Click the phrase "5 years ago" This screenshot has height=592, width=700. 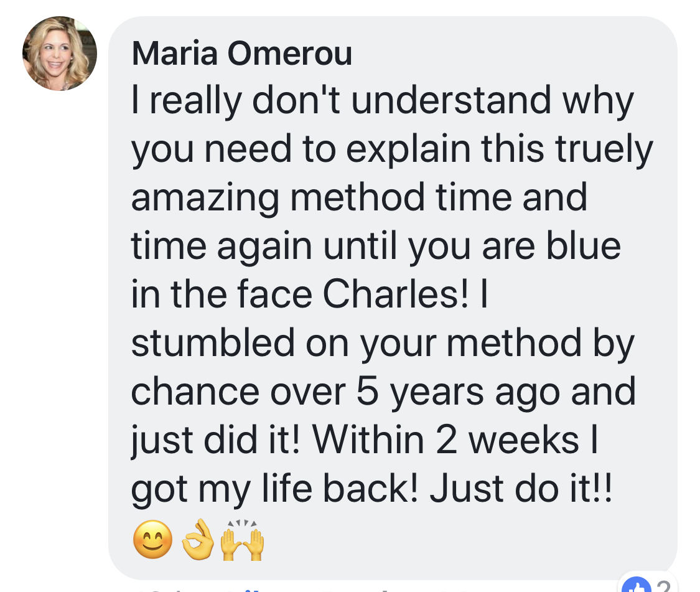[x=458, y=393]
